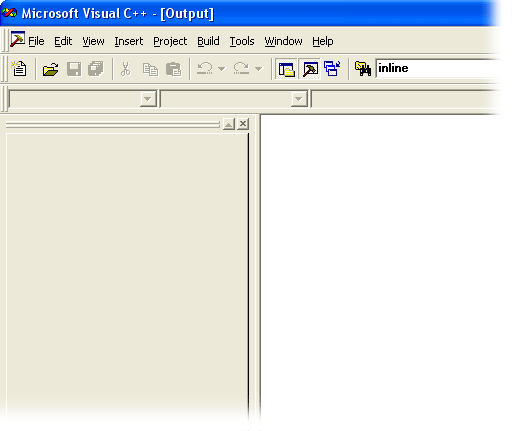512x431 pixels.
Task: Open the Redo history dropdown arrow
Action: point(258,69)
